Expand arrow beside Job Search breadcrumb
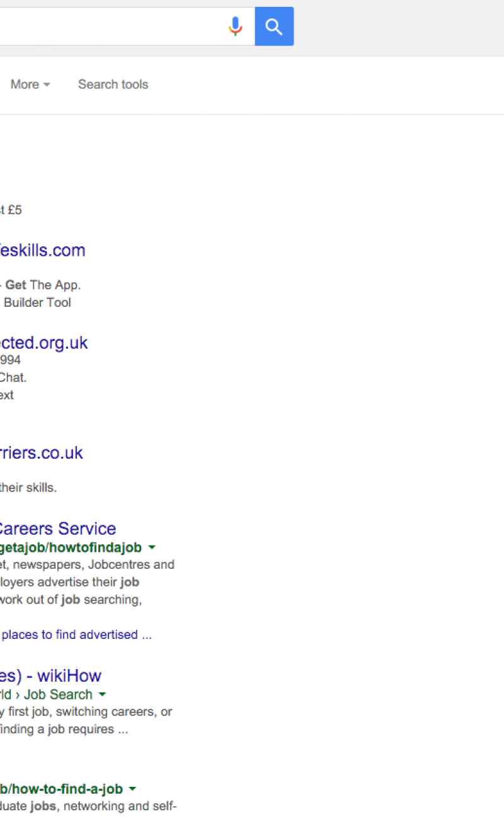 point(103,695)
